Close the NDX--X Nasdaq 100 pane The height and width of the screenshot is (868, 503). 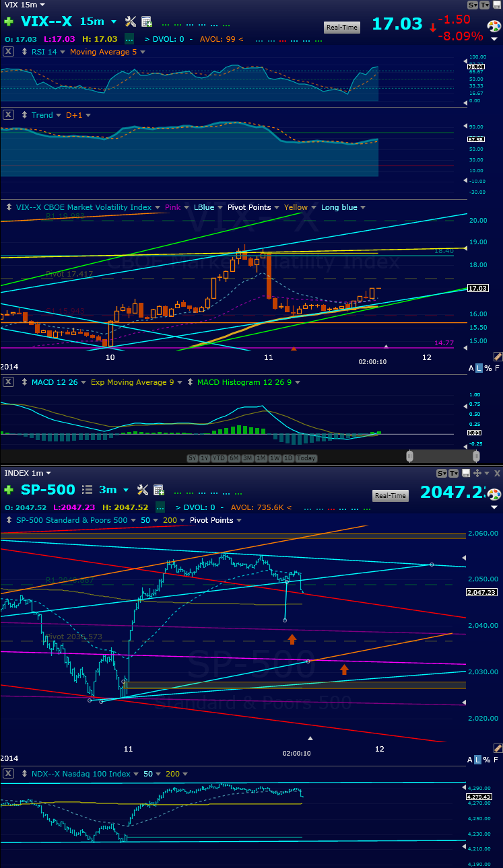(x=8, y=774)
